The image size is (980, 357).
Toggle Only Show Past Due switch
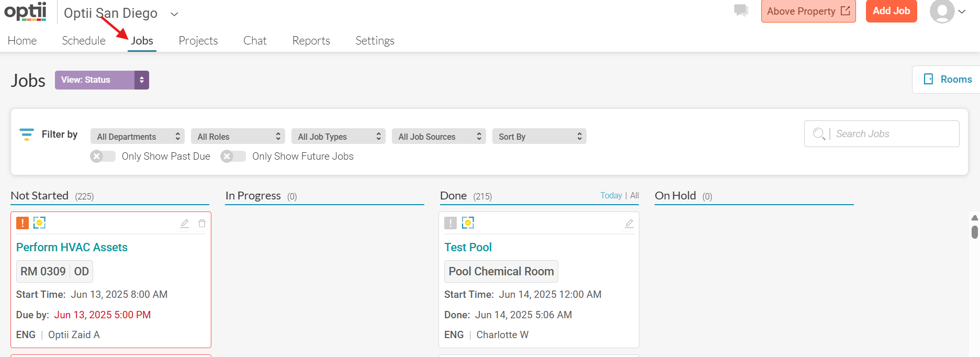point(103,157)
